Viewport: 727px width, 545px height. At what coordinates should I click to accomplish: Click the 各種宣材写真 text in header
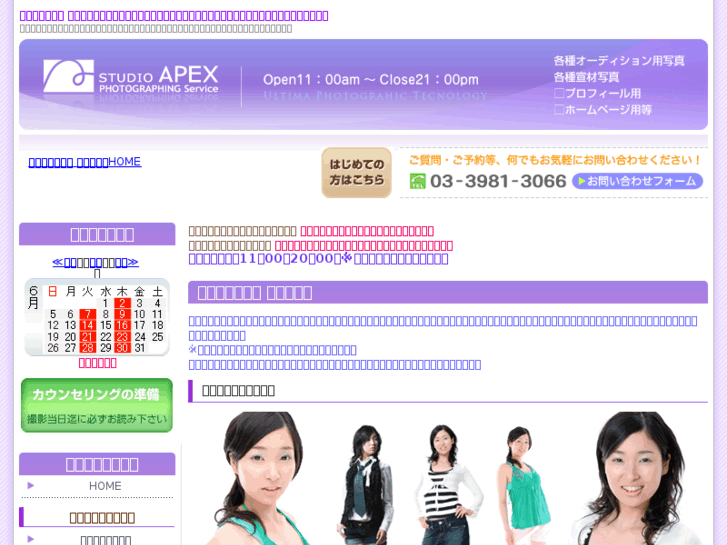[x=586, y=77]
